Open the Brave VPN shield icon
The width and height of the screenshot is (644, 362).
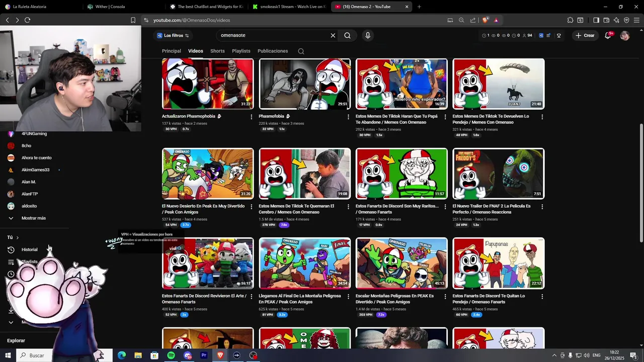coord(626,20)
